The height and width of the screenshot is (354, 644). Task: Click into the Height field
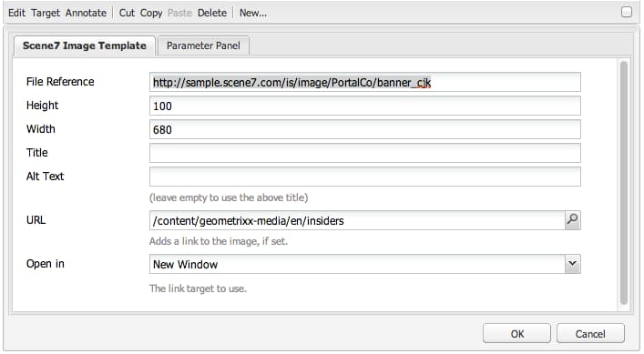(364, 106)
